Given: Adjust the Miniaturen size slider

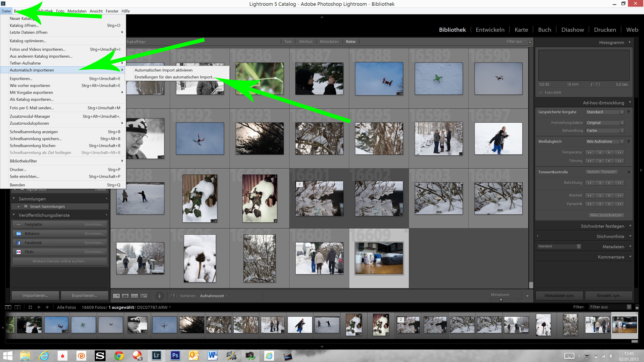Looking at the screenshot, I should tap(501, 299).
